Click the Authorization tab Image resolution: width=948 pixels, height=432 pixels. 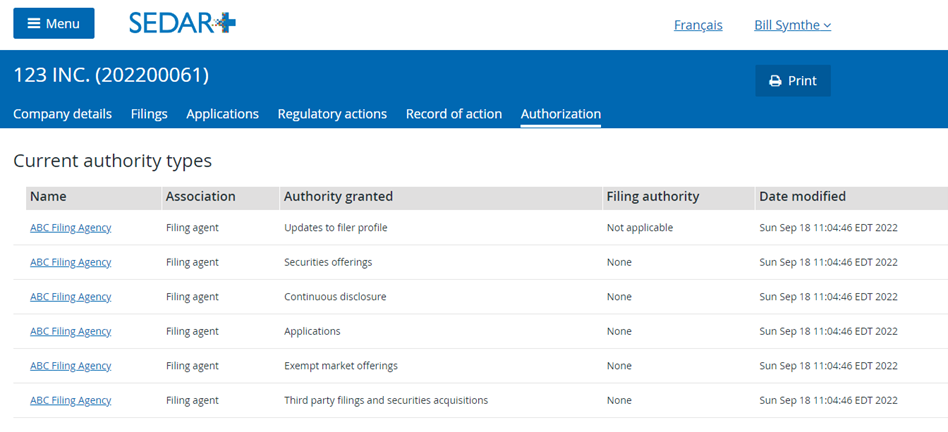coord(561,114)
